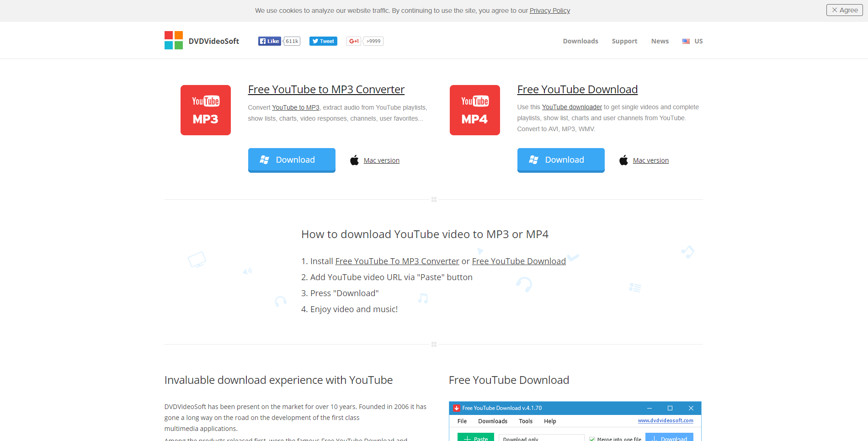
Task: Open News in the top navigation
Action: point(660,41)
